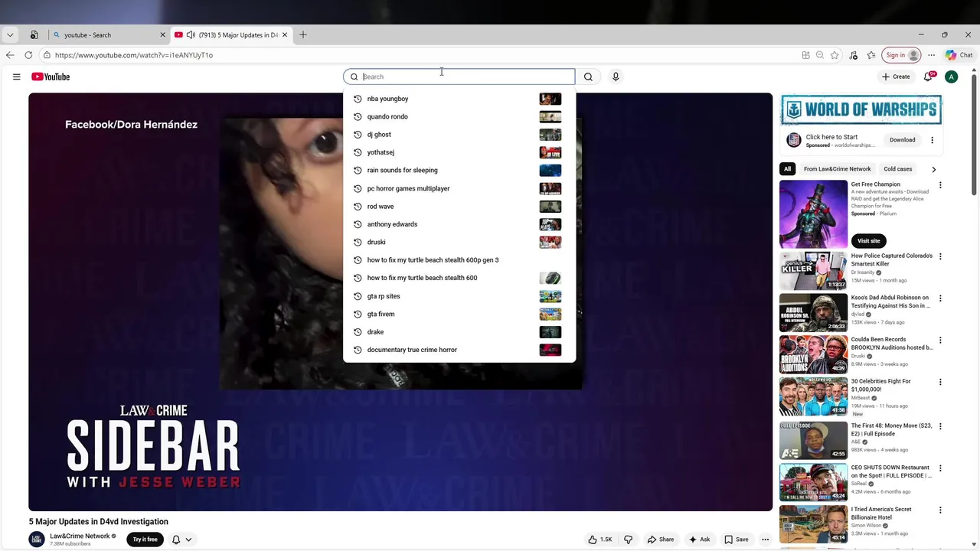Open the channel notification bell under the video
Screen dimensions: 980x551
pyautogui.click(x=175, y=540)
